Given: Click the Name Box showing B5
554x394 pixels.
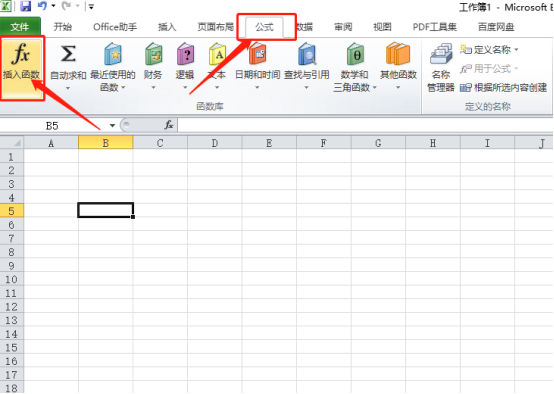Looking at the screenshot, I should [53, 125].
